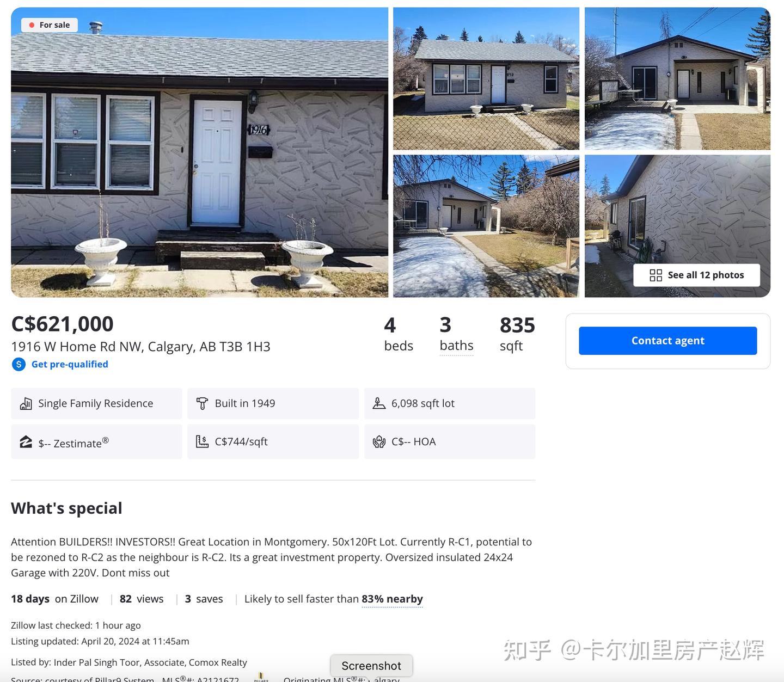Click the dollar icon beside Get pre-qualified
Image resolution: width=784 pixels, height=682 pixels.
(19, 364)
